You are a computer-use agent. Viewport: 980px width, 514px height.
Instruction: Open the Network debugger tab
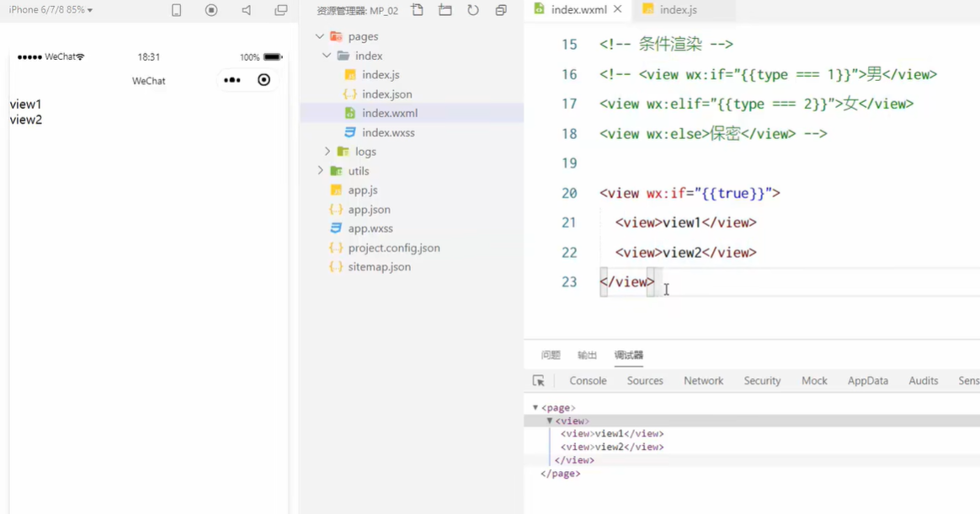703,381
